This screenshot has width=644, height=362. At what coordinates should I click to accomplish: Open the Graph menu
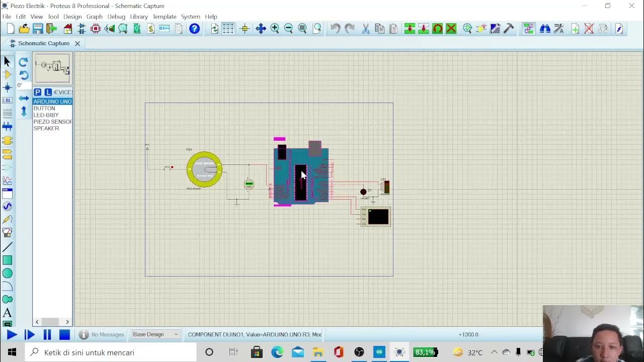(95, 17)
